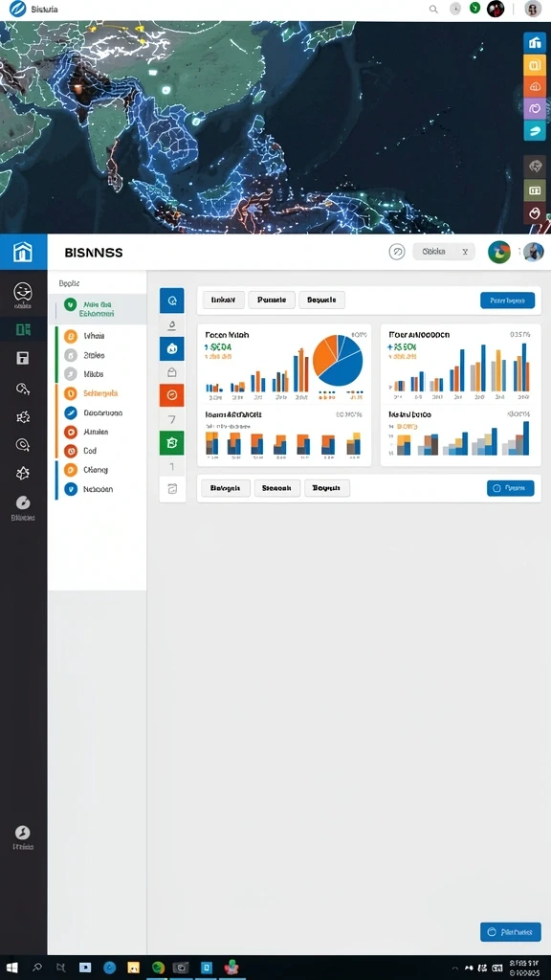Click the blue and orange pie chart
The height and width of the screenshot is (980, 551).
coord(338,360)
